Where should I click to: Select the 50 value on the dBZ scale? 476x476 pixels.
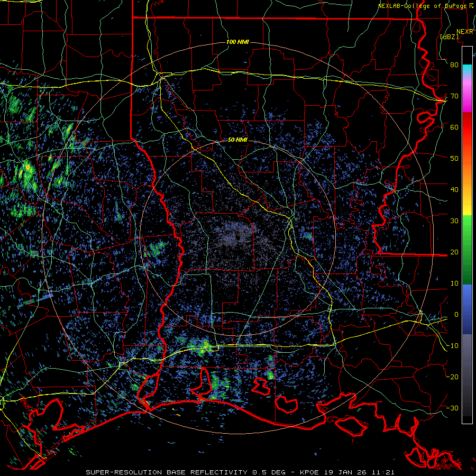tap(454, 159)
